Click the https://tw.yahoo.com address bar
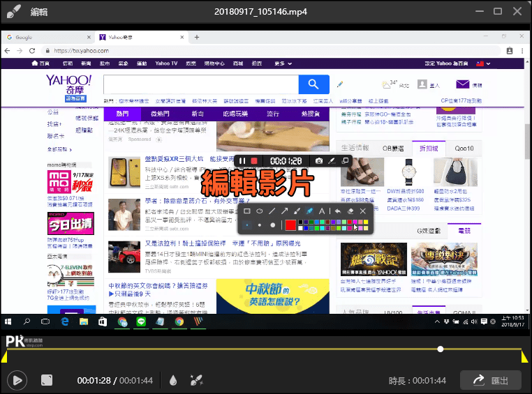The width and height of the screenshot is (532, 394). point(272,51)
